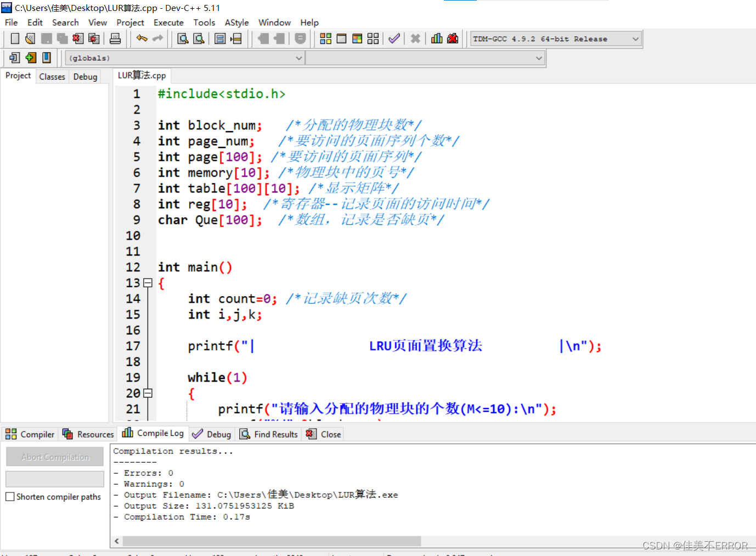
Task: Click the gray X Stop Execution icon
Action: pos(416,38)
